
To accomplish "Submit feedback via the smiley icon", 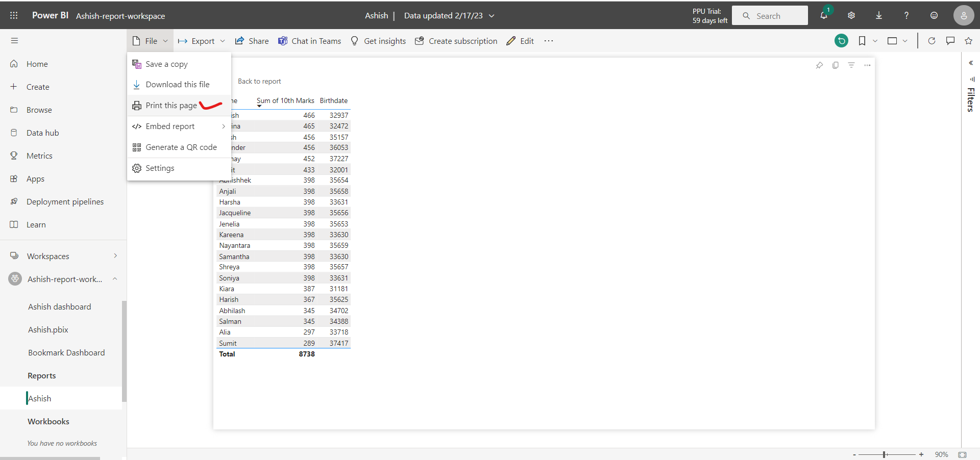I will [x=934, y=15].
